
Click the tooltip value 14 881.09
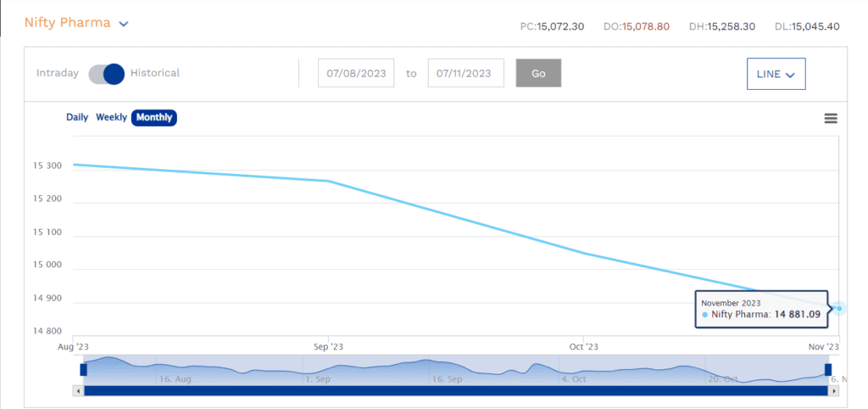[x=797, y=315]
